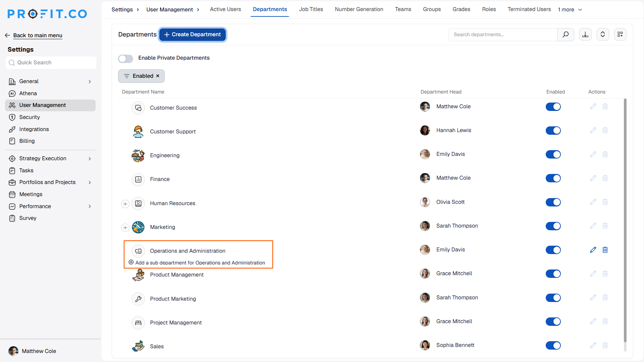
Task: Click User Management in the breadcrumb
Action: (x=169, y=9)
